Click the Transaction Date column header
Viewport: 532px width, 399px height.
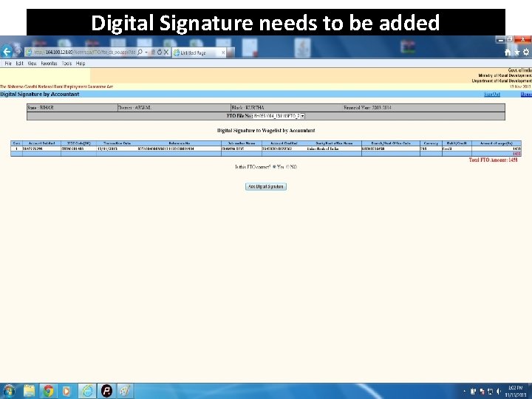pos(117,143)
